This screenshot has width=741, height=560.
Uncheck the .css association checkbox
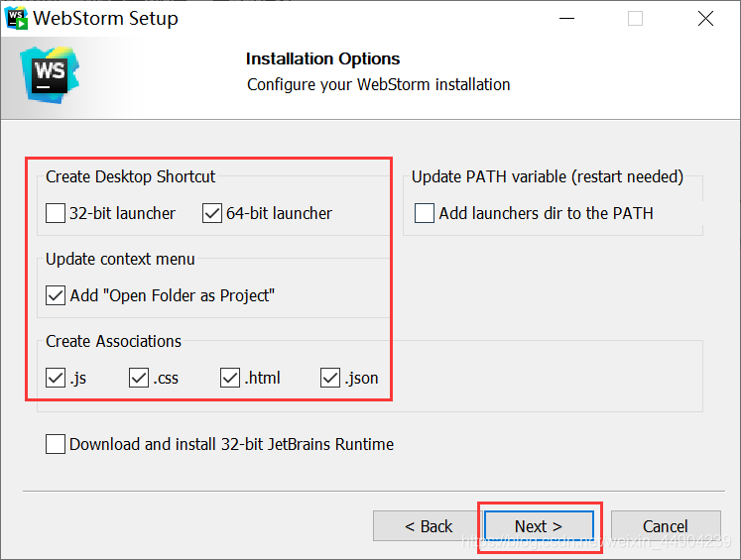(x=139, y=378)
